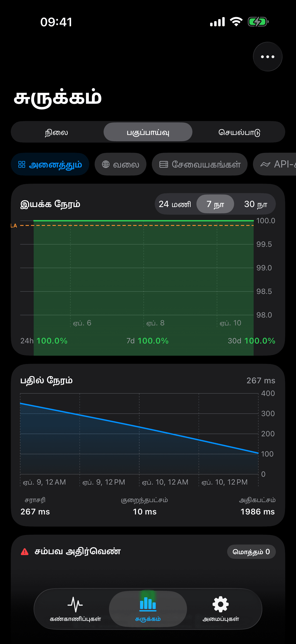Tap the 30d 100.0% uptime stat
The width and height of the screenshot is (296, 644).
(x=251, y=341)
